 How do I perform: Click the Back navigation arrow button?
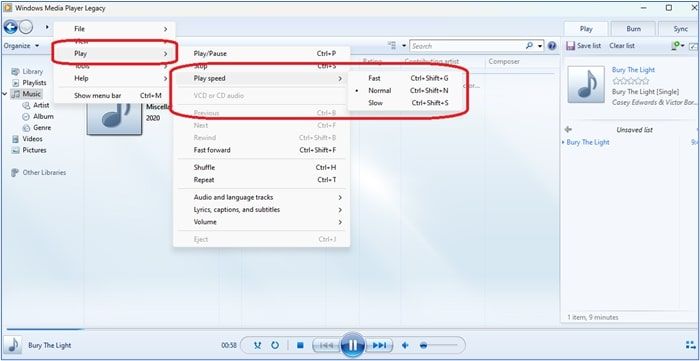coord(10,27)
